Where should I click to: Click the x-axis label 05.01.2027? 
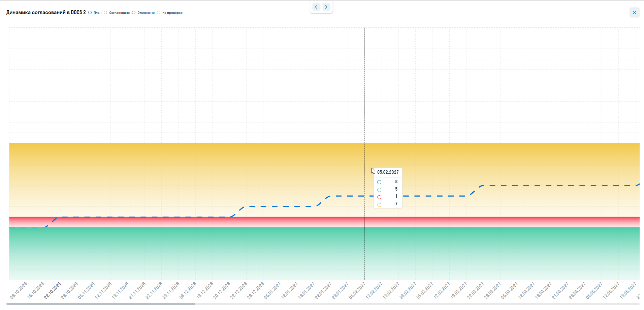point(272,290)
